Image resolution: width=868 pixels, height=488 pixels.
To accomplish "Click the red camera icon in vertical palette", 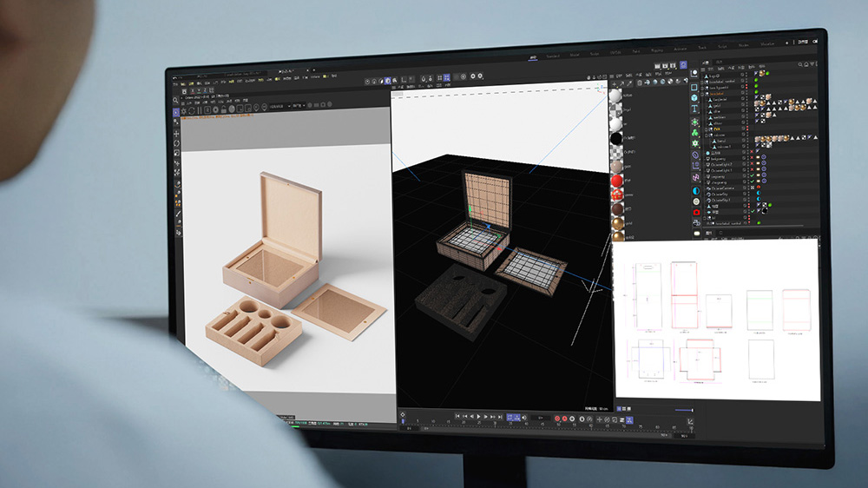I will (696, 212).
